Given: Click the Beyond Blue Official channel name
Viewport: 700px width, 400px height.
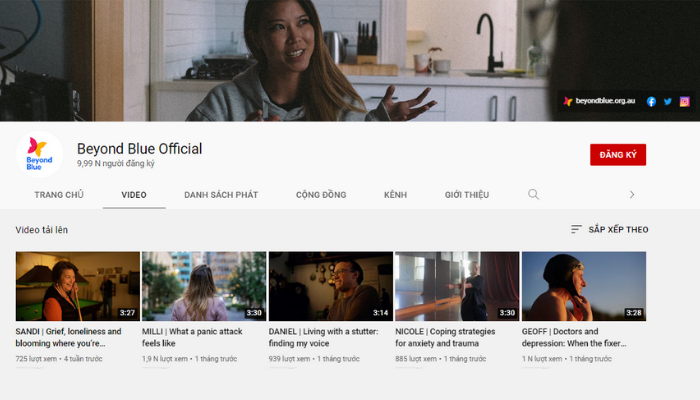Looking at the screenshot, I should pos(139,149).
